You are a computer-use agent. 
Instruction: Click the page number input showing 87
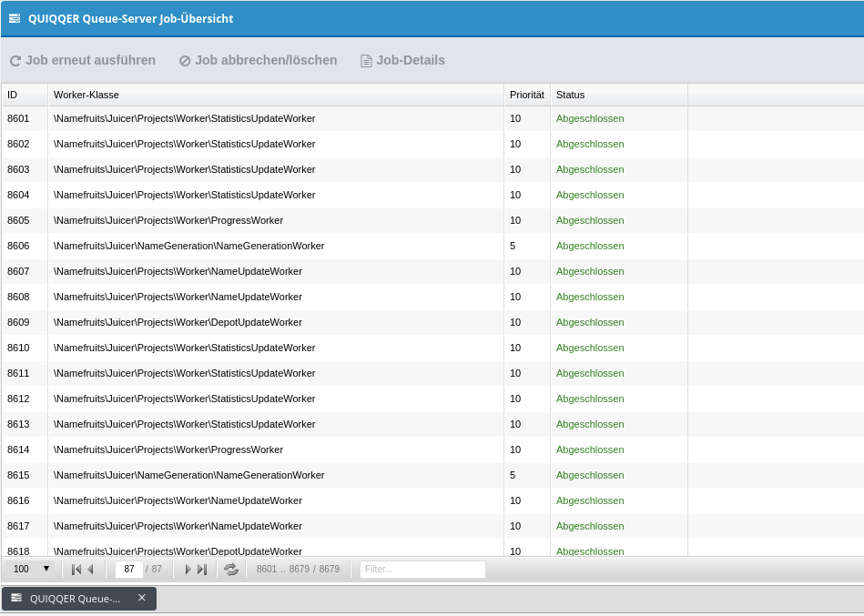coord(129,569)
